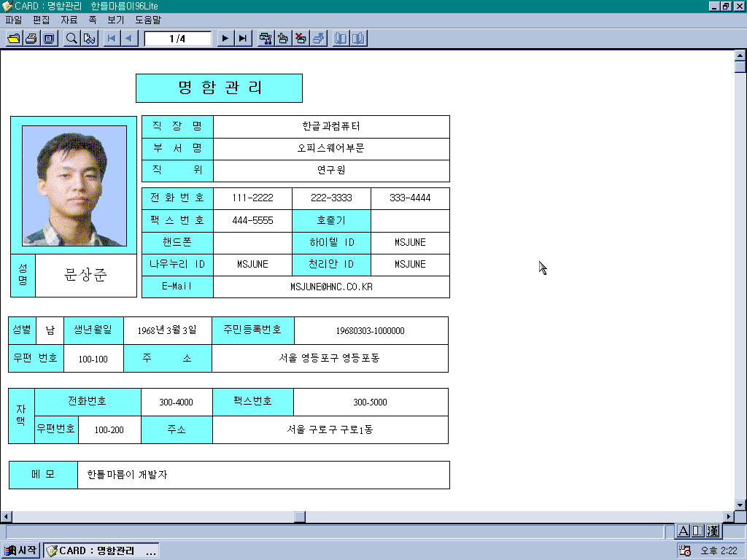Click the grayed duplicate record icon
This screenshot has height=560, width=747.
tap(318, 39)
